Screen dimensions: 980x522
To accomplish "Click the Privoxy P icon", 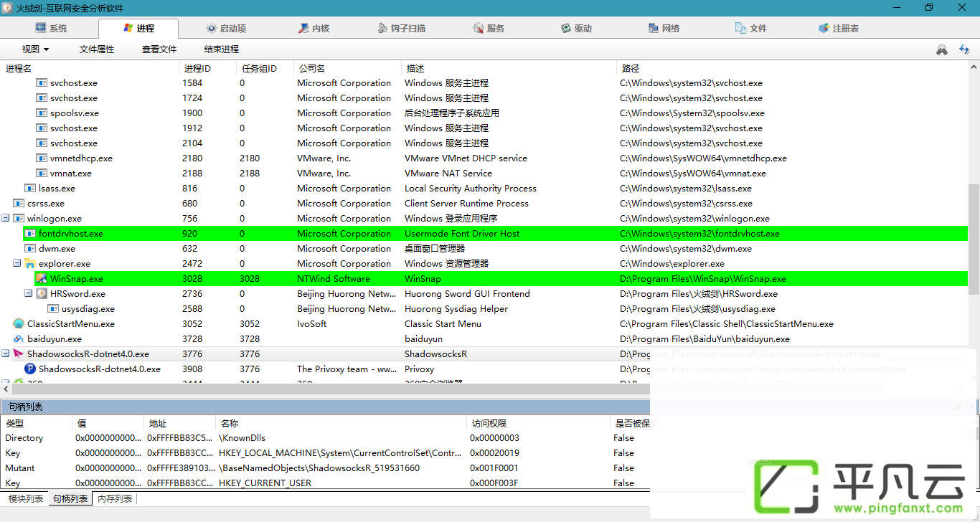I will tap(30, 369).
